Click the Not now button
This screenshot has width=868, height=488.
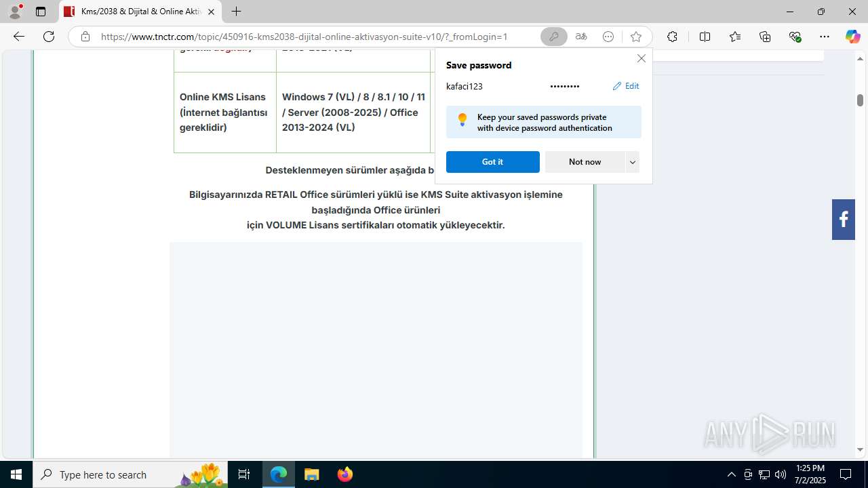click(x=585, y=162)
